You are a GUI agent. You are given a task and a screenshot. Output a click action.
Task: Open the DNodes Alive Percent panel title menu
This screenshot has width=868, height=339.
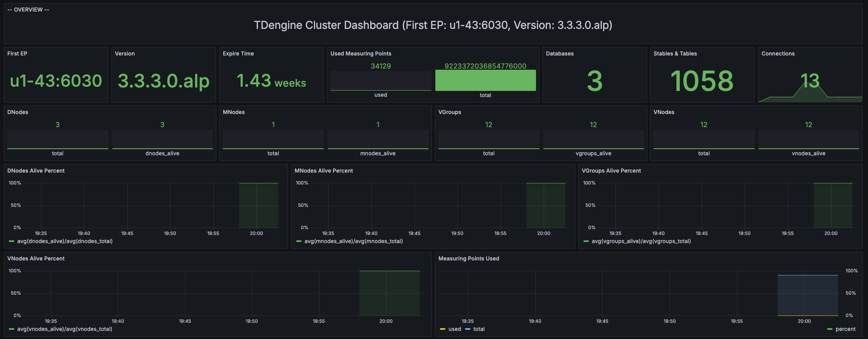[36, 171]
